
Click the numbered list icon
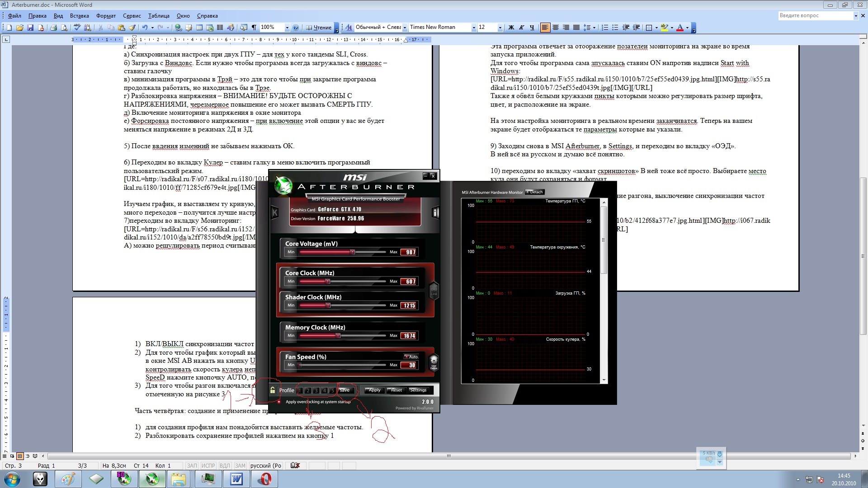coord(605,28)
